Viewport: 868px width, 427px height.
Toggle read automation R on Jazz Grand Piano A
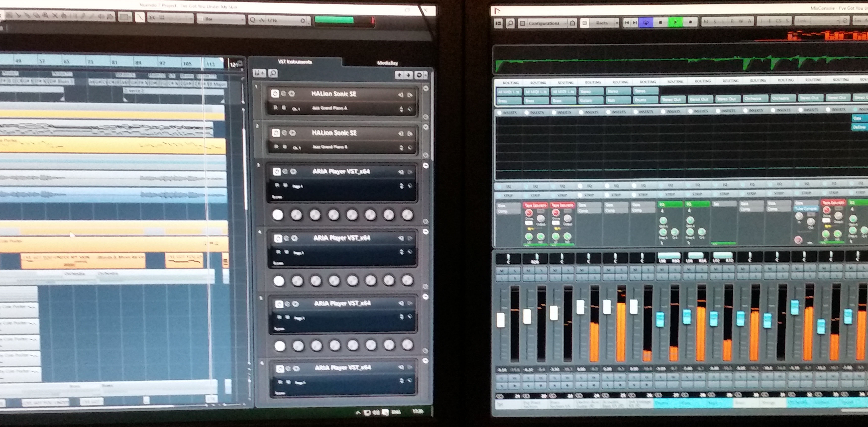point(275,108)
